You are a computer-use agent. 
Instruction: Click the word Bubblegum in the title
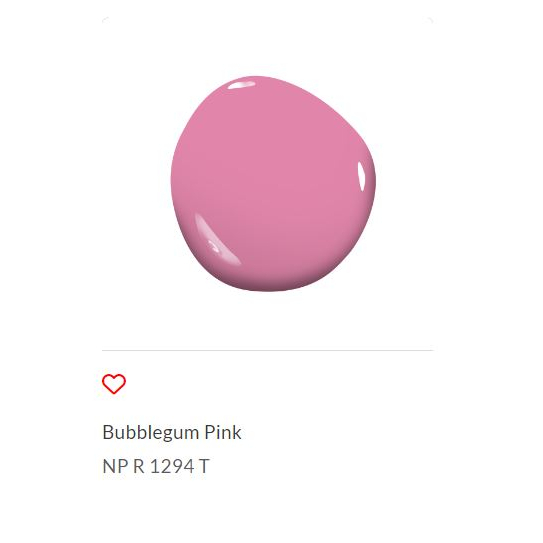(x=150, y=432)
